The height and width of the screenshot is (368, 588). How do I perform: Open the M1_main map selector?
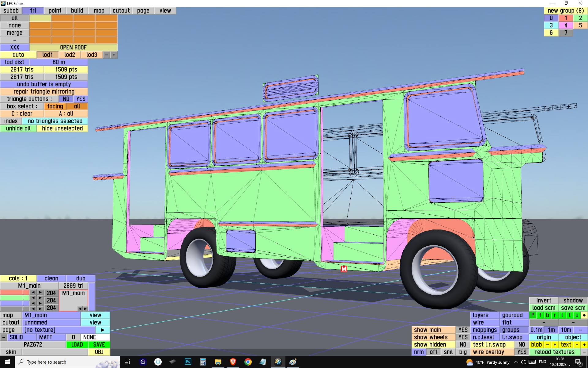pos(51,315)
